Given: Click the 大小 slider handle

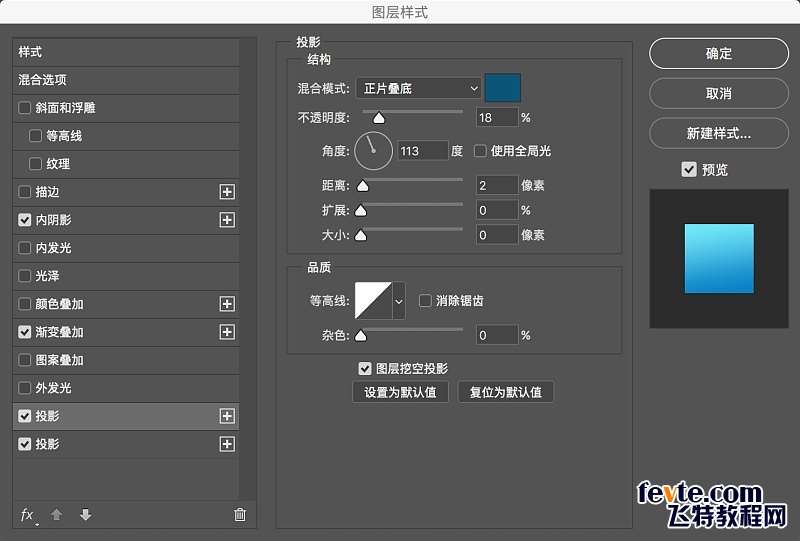Looking at the screenshot, I should [361, 235].
